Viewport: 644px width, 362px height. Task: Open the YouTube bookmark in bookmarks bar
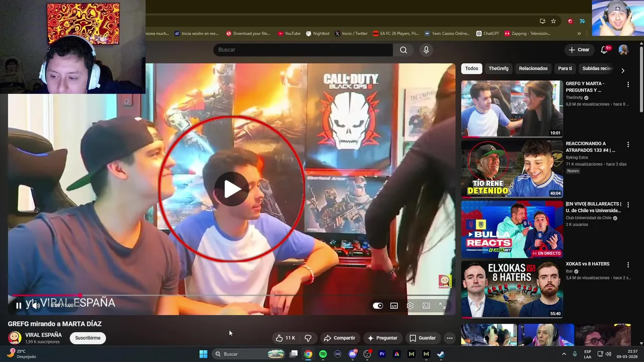289,34
